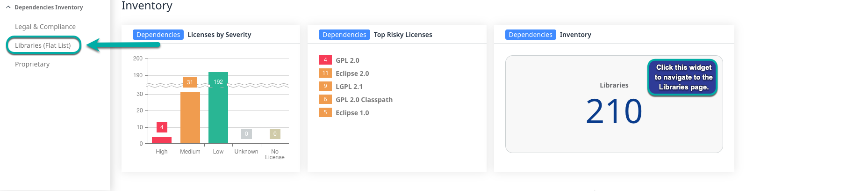Click Dependencies tag on Licenses by Severity
This screenshot has width=868, height=191.
(x=158, y=35)
